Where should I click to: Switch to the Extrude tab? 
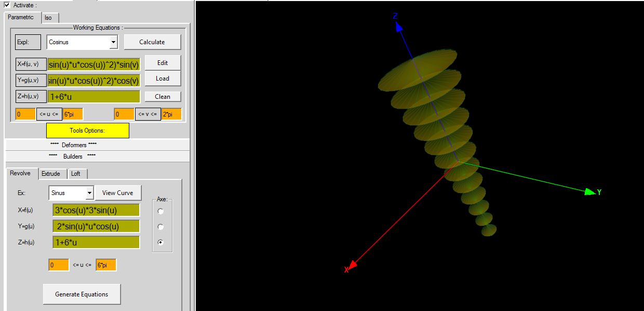[51, 174]
